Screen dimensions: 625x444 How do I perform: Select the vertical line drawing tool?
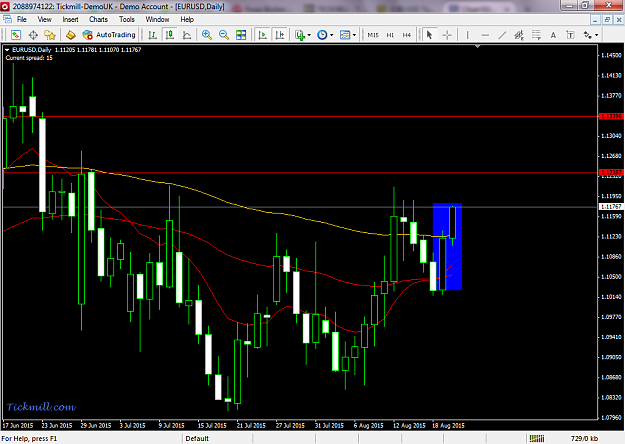[x=467, y=35]
